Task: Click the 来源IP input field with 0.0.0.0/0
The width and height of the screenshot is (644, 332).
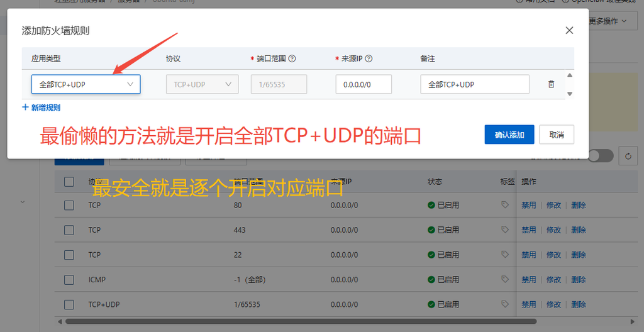Action: pos(364,84)
